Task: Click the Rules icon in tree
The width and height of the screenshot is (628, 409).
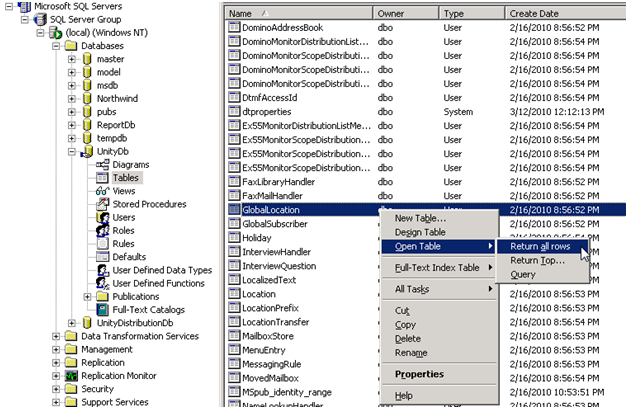Action: pos(103,244)
